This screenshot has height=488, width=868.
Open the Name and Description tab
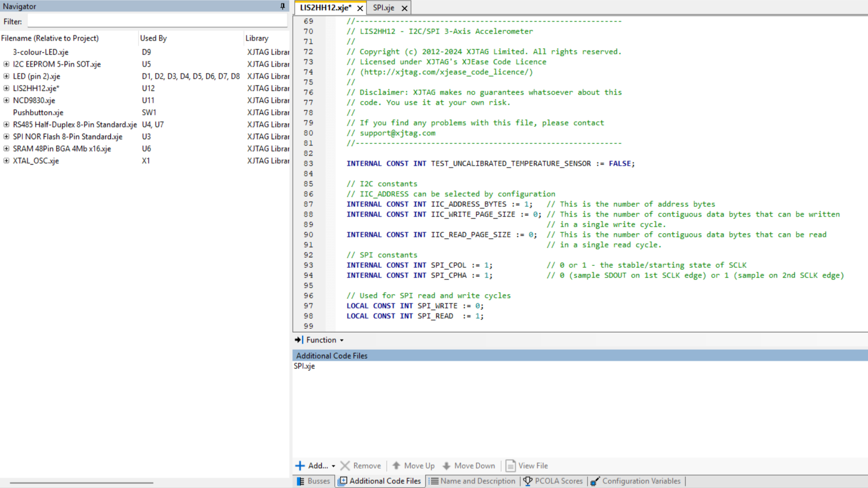click(472, 481)
